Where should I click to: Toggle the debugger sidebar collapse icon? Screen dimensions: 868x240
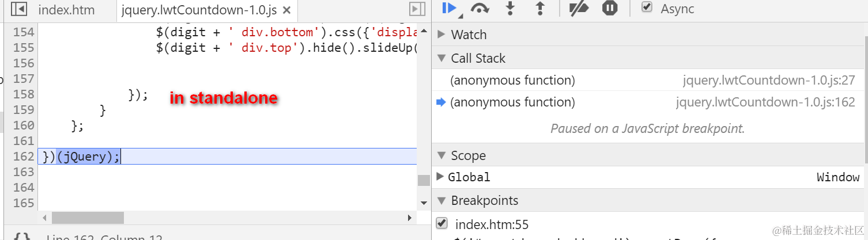(417, 9)
